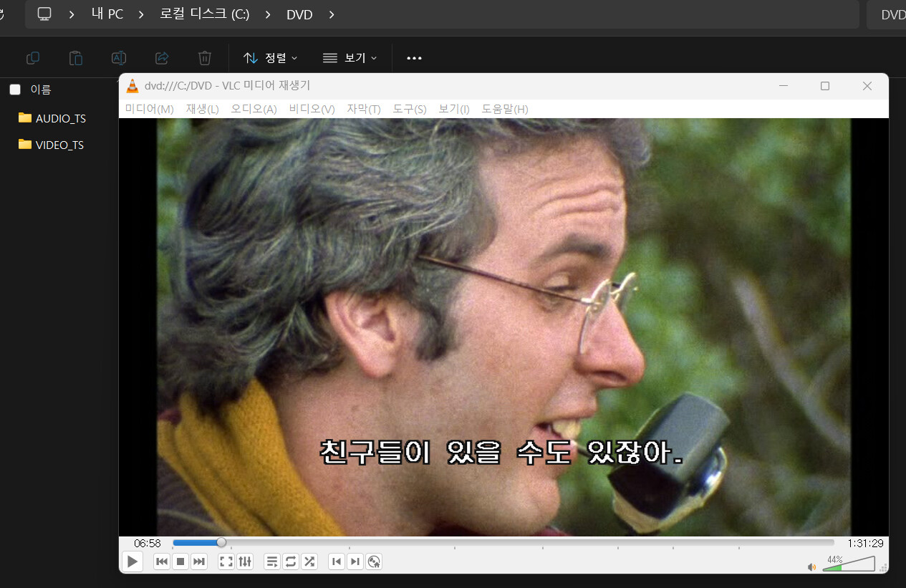The height and width of the screenshot is (588, 906).
Task: Minimize the VLC window
Action: pos(784,86)
